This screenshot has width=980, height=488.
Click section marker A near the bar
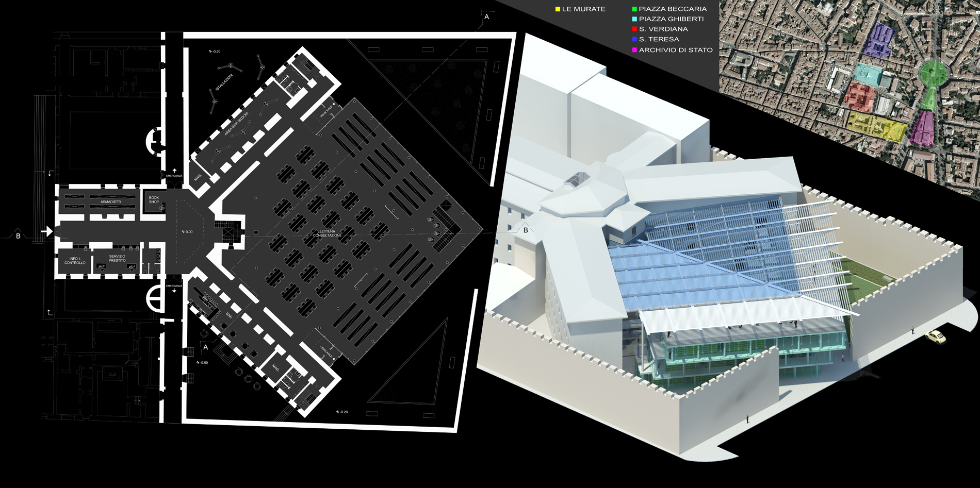coord(206,348)
